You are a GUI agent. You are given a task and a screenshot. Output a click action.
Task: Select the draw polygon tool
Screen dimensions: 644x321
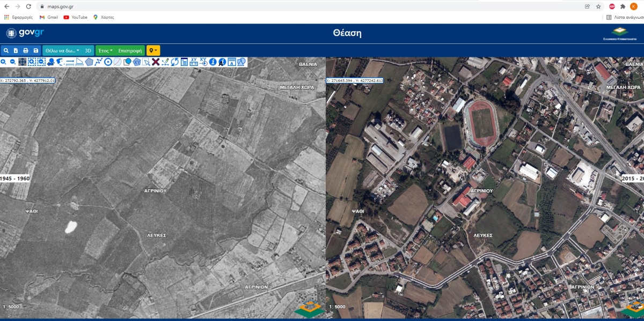[x=89, y=62]
